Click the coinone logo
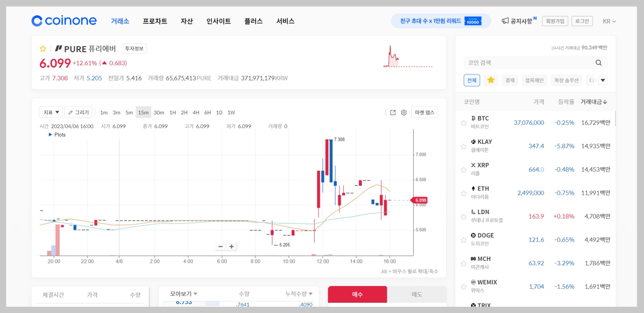The height and width of the screenshot is (313, 644). [64, 21]
